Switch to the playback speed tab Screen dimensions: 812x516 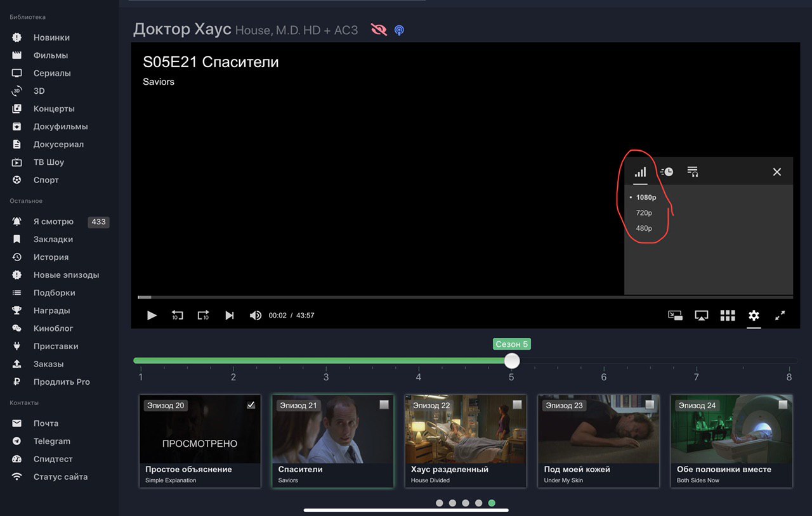tap(667, 172)
